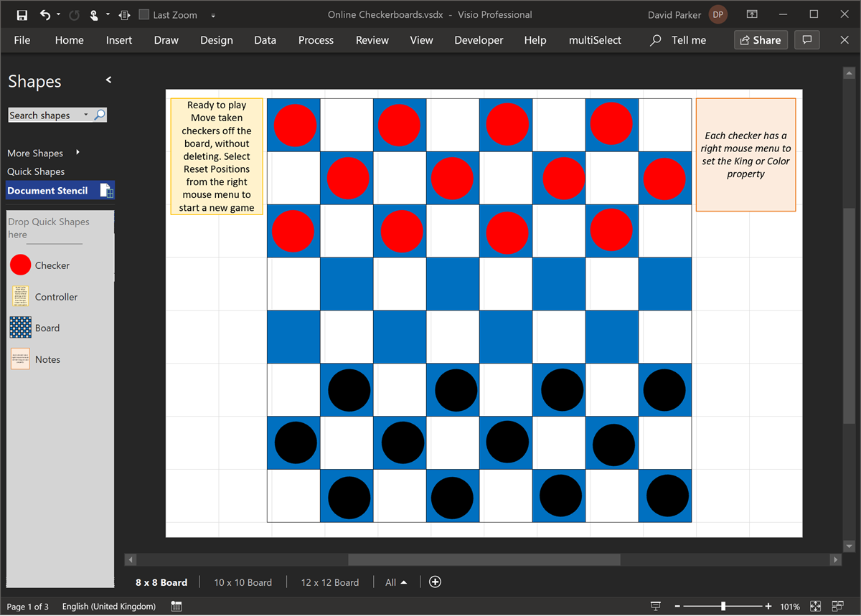Open the Design ribbon tab
The height and width of the screenshot is (616, 861).
tap(216, 40)
